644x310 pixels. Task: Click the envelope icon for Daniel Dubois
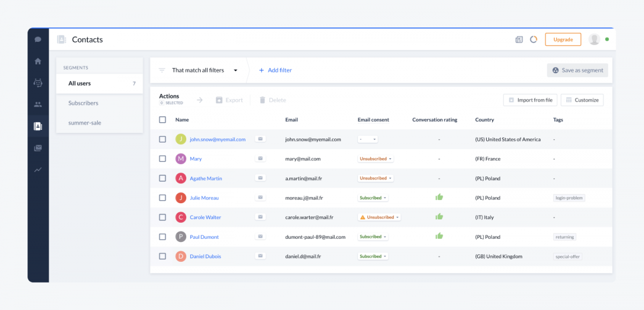pyautogui.click(x=260, y=256)
